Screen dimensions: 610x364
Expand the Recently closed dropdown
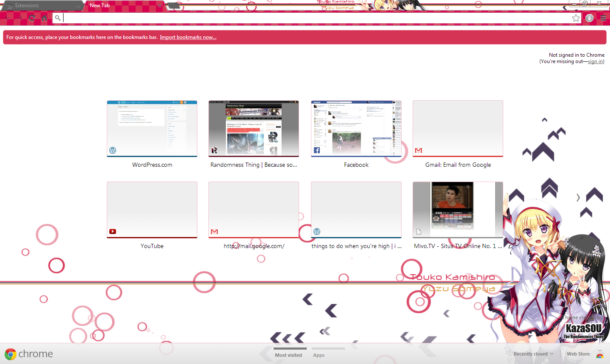point(533,354)
